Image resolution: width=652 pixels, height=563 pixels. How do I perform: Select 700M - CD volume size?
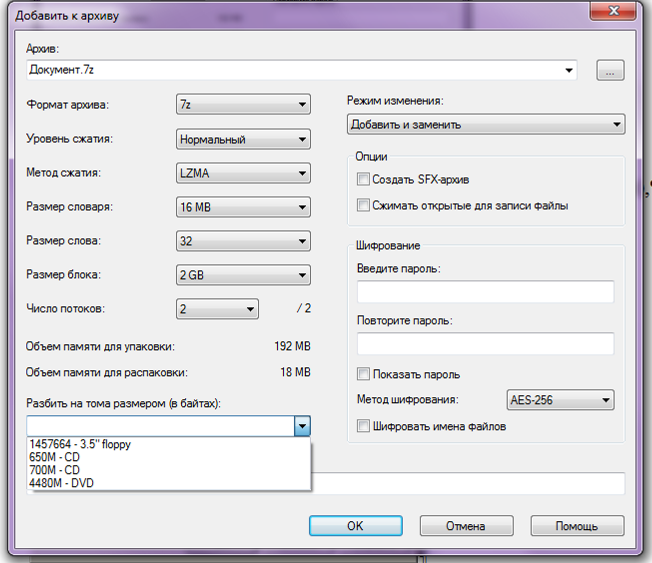pos(168,470)
